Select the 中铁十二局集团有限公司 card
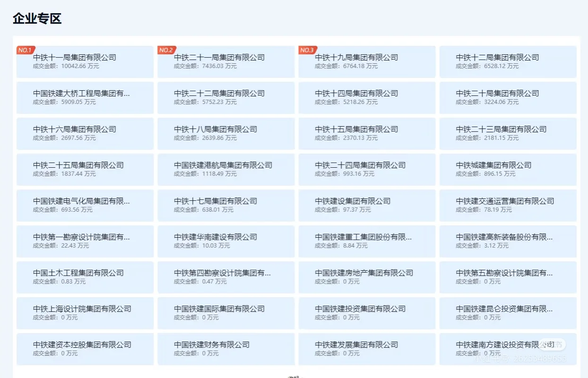Viewport: 588px width, 378px height. pyautogui.click(x=508, y=62)
